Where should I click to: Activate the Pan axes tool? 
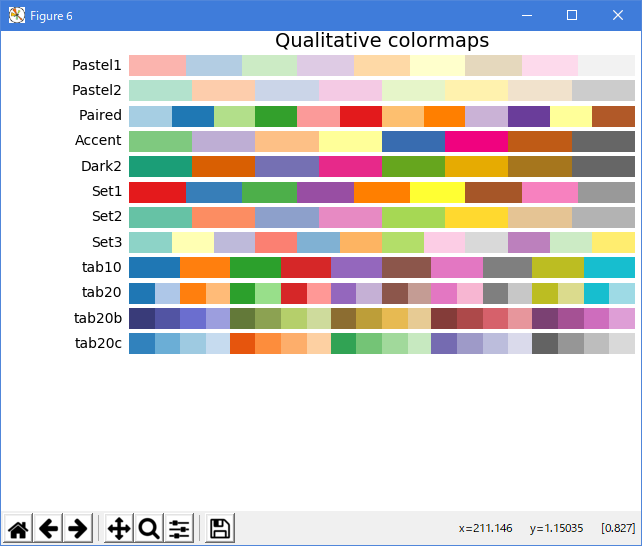[119, 528]
